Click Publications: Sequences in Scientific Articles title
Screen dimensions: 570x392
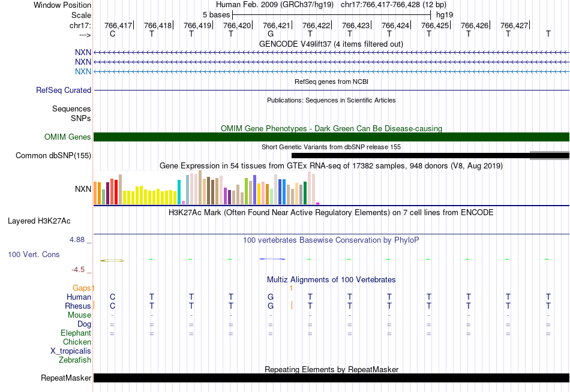(x=331, y=100)
